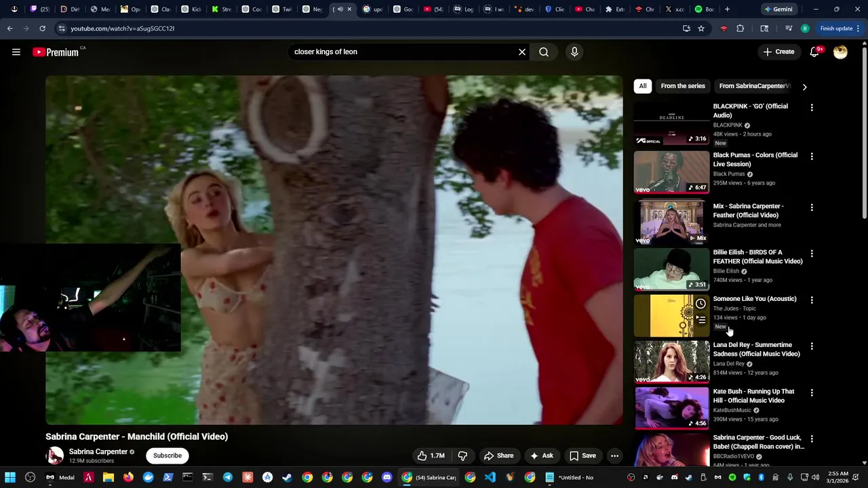Open options for Mix Sabrina Carpenter Feather
This screenshot has width=868, height=488.
[x=812, y=207]
